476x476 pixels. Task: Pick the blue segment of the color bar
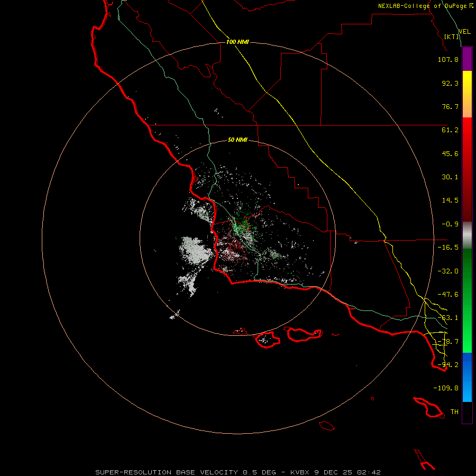click(x=467, y=377)
